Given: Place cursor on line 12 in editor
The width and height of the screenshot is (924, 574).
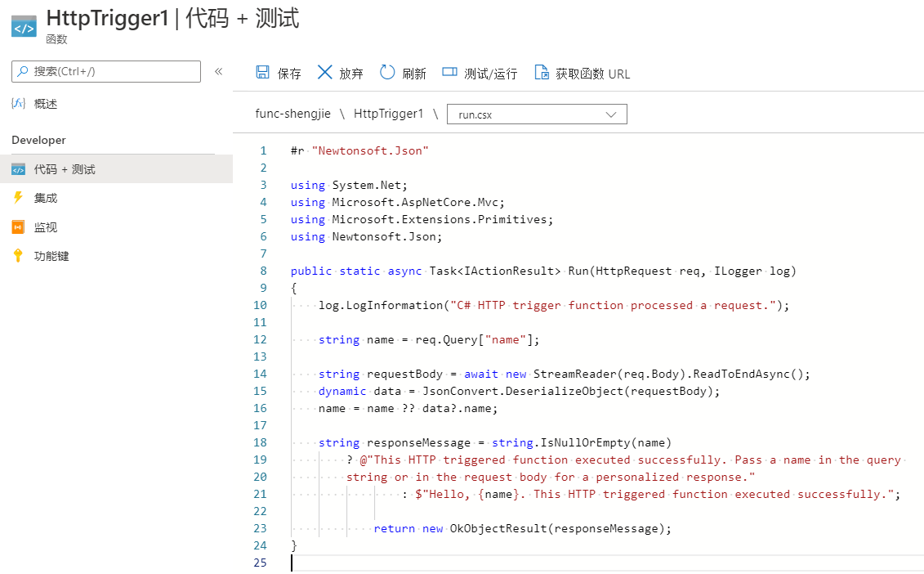Looking at the screenshot, I should (408, 339).
